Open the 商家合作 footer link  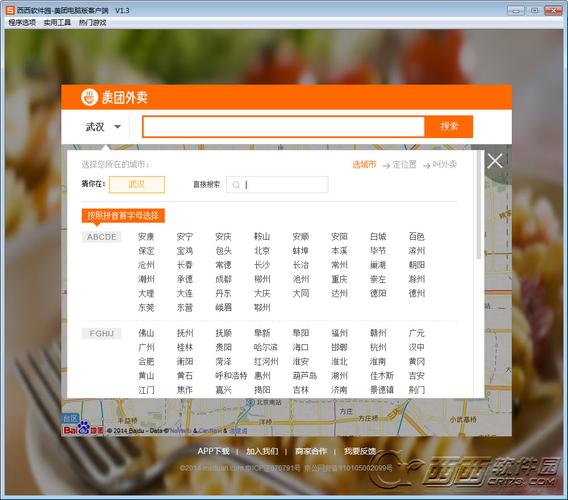(311, 451)
